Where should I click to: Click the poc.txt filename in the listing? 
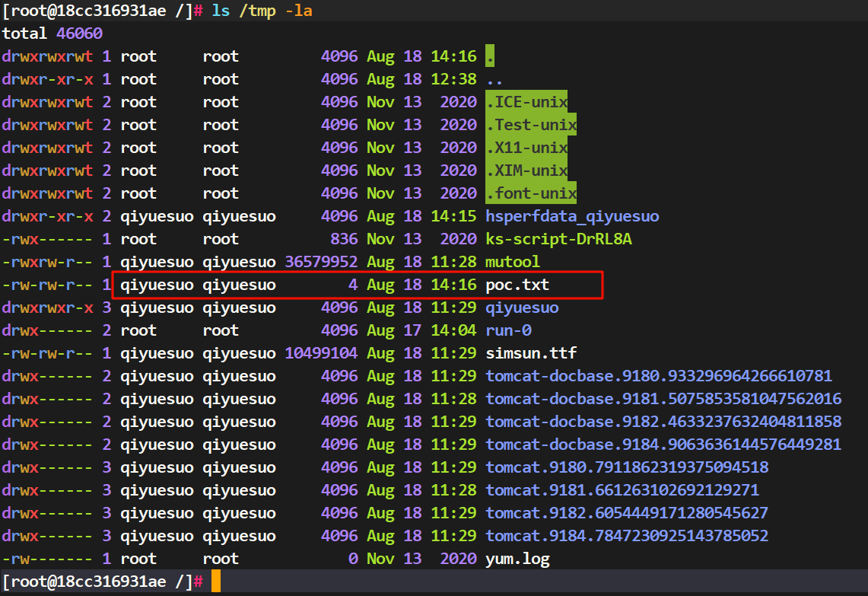tap(517, 285)
